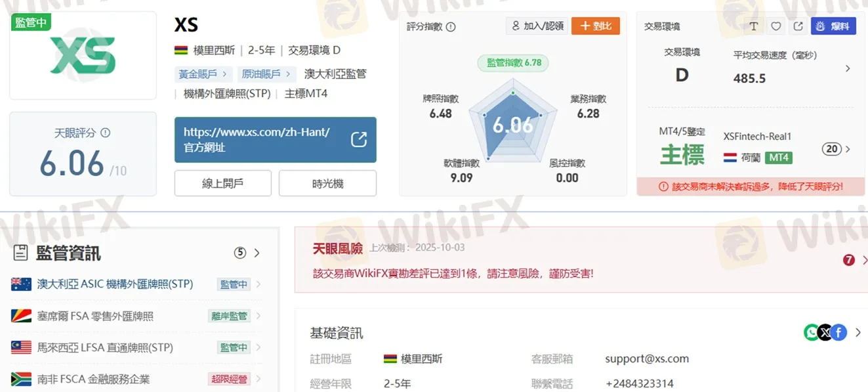Click the phone number +2484323314
This screenshot has width=868, height=392.
pos(640,383)
